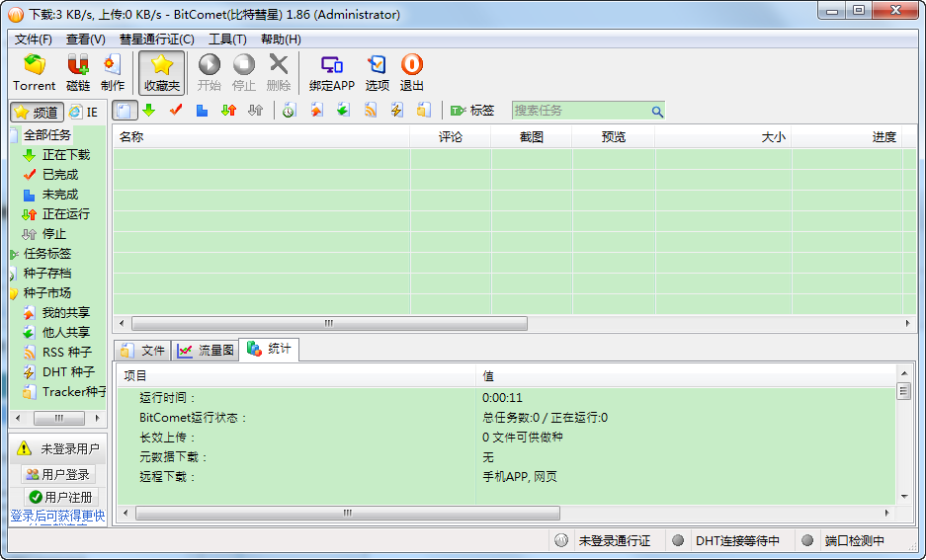Image resolution: width=926 pixels, height=560 pixels.
Task: Click the 标签 tag toolbar button
Action: pyautogui.click(x=472, y=111)
